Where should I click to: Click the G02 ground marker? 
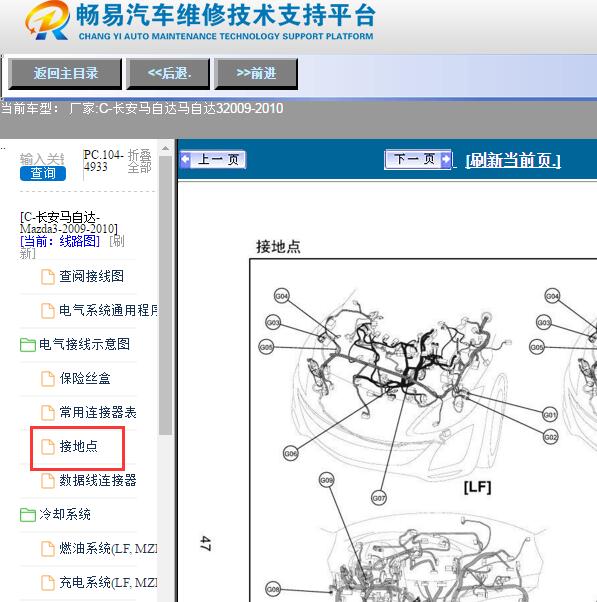click(x=551, y=437)
